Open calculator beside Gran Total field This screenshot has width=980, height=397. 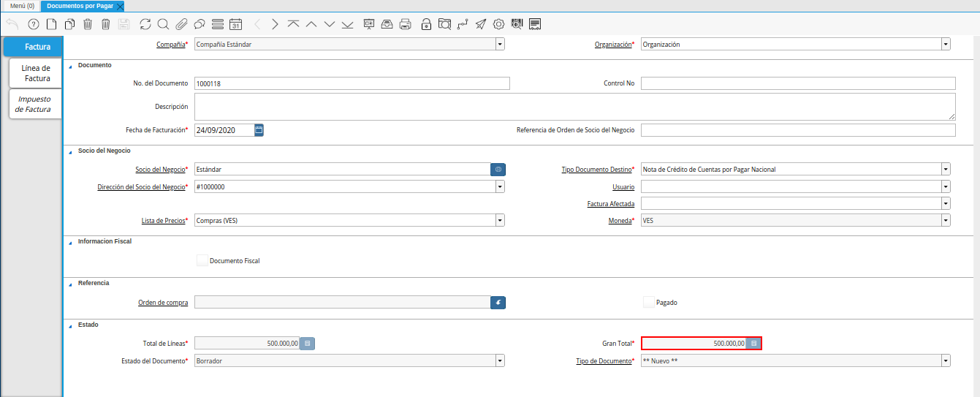click(754, 343)
